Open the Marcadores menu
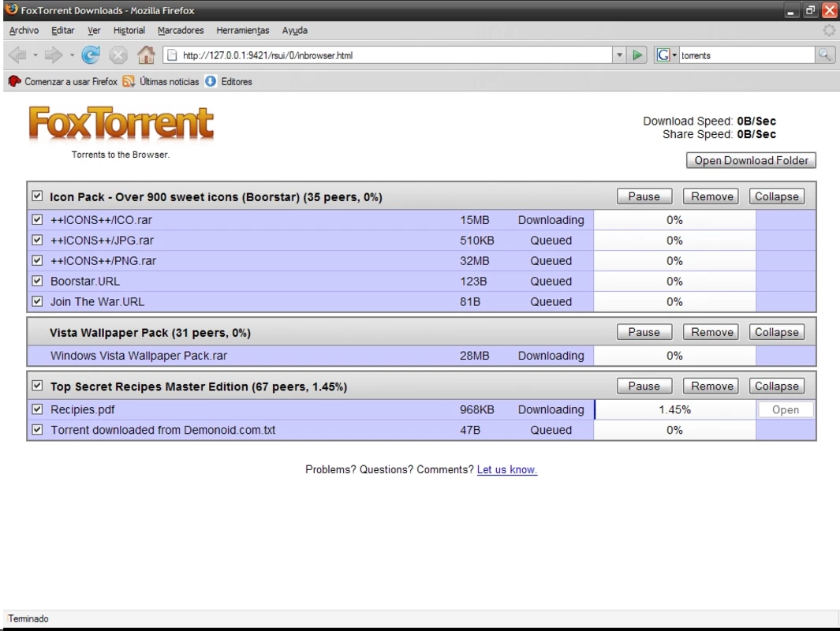Viewport: 840px width, 631px height. 181,31
